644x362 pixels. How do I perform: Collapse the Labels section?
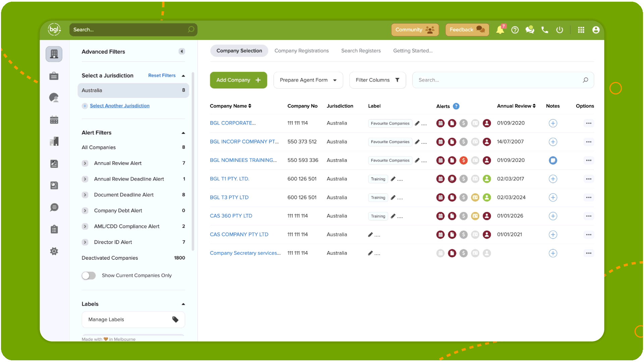tap(183, 304)
